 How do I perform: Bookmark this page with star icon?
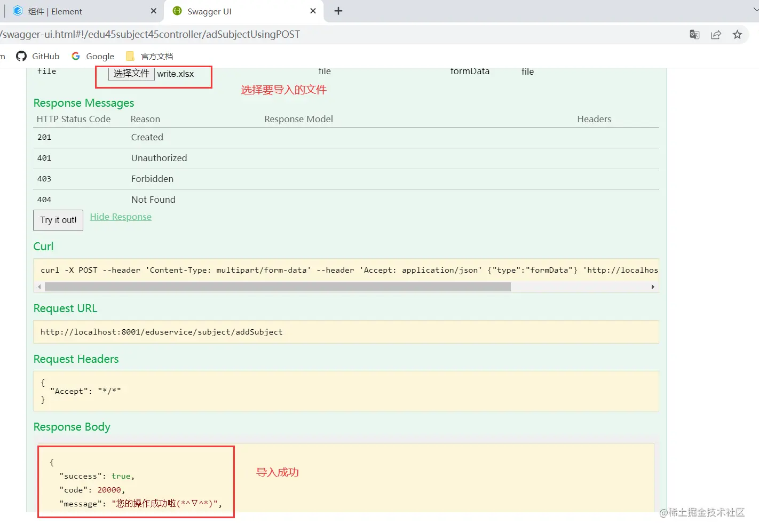tap(737, 35)
